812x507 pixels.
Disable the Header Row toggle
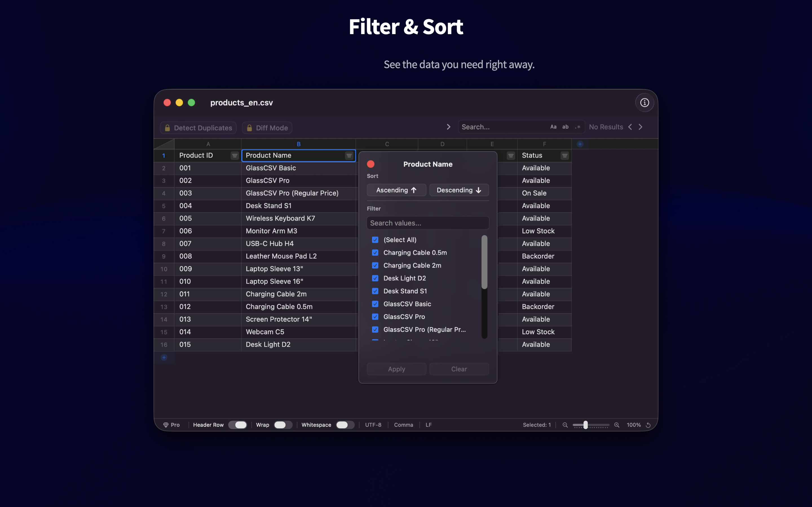[x=238, y=425]
